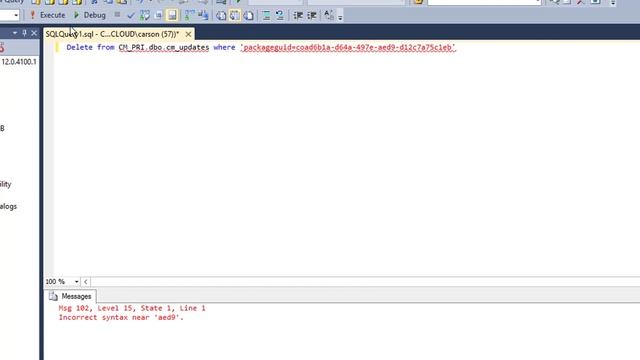Open the available databases dropdown
The image size is (640, 360).
16,15
